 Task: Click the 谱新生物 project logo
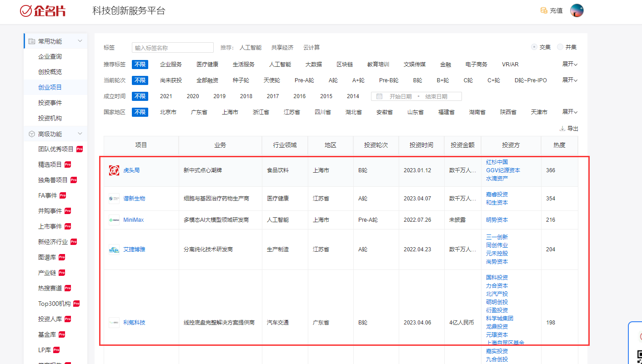114,199
